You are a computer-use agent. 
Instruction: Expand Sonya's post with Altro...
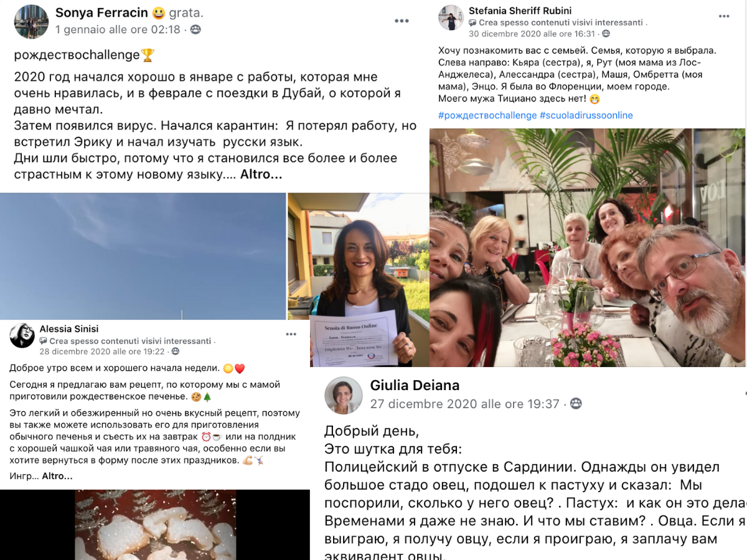pos(261,174)
